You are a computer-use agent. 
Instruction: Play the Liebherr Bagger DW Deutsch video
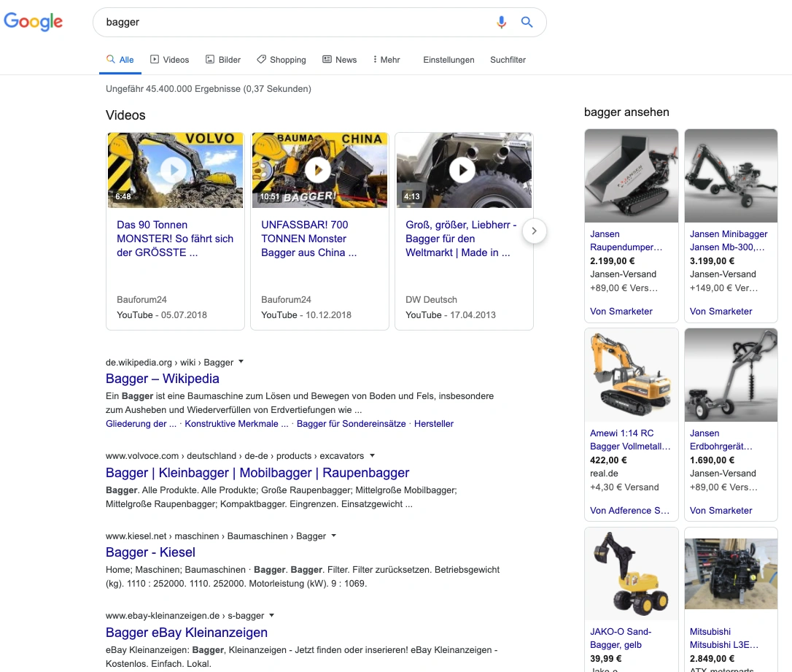coord(462,169)
